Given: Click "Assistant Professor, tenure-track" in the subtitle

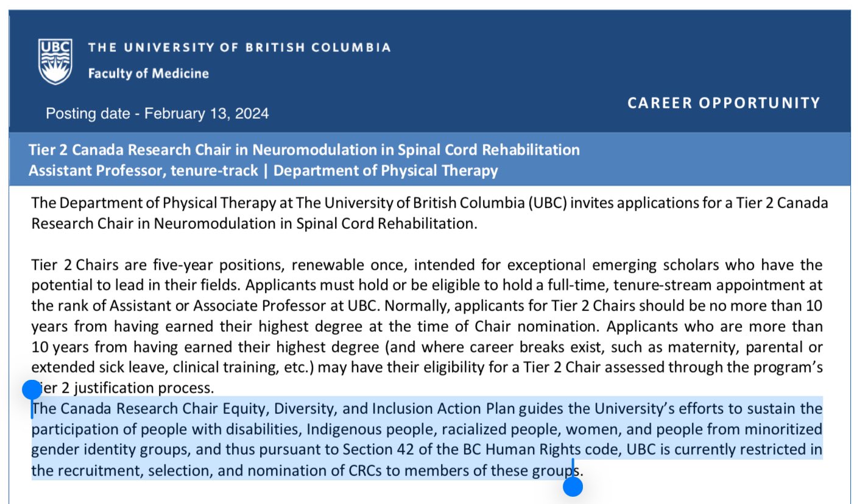Looking at the screenshot, I should [x=143, y=170].
